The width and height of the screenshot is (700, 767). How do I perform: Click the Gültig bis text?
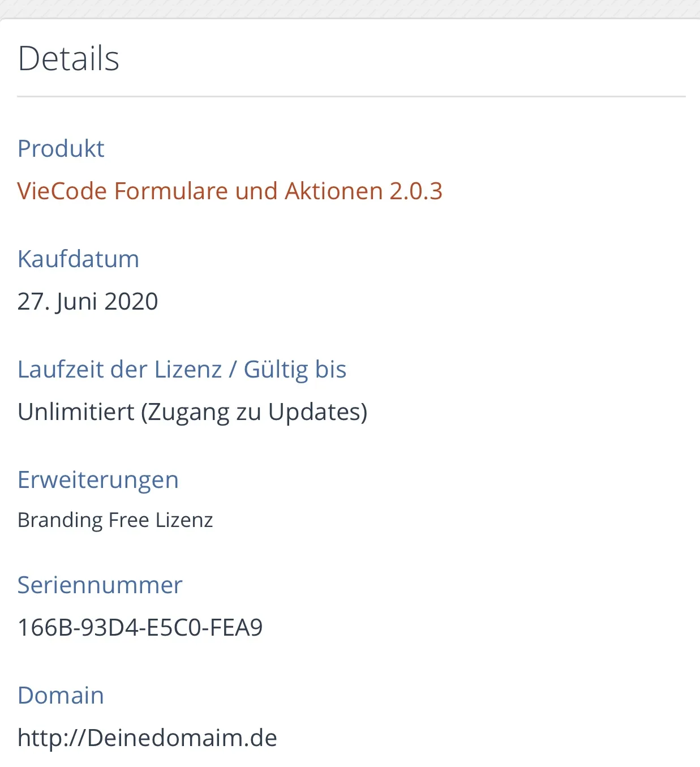point(295,370)
